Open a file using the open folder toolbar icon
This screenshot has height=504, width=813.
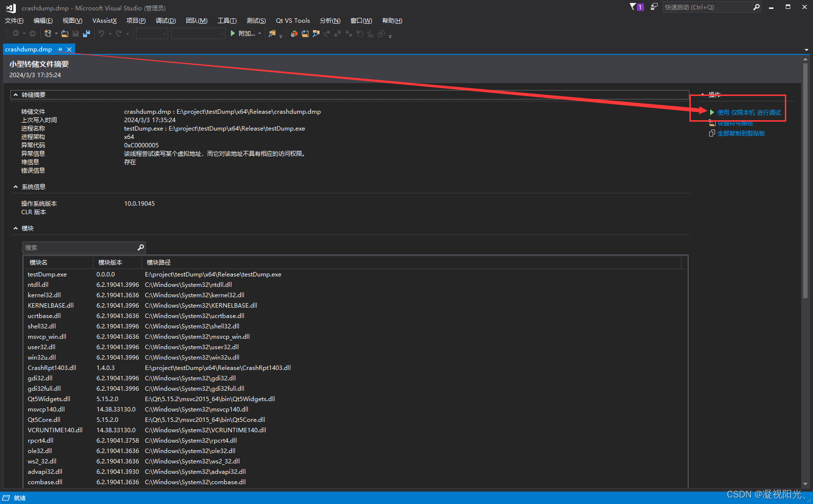pos(64,33)
